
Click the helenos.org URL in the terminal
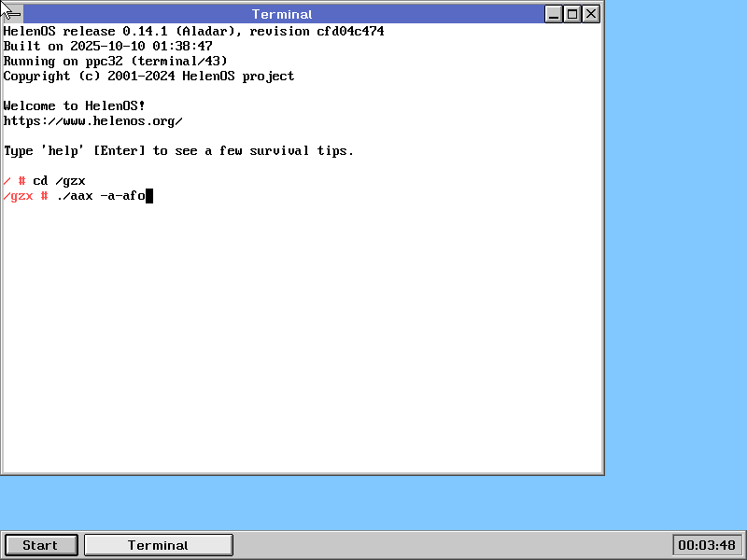[x=92, y=121]
